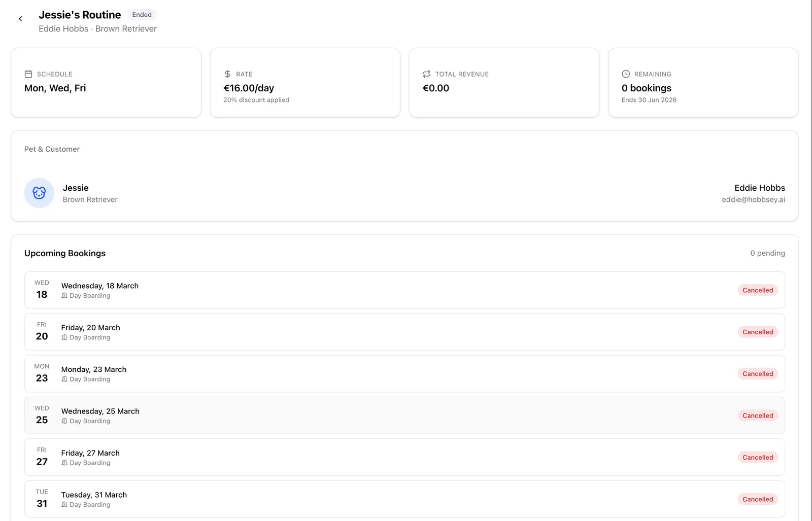The width and height of the screenshot is (812, 521).
Task: Click the 0 pending counter
Action: click(767, 253)
